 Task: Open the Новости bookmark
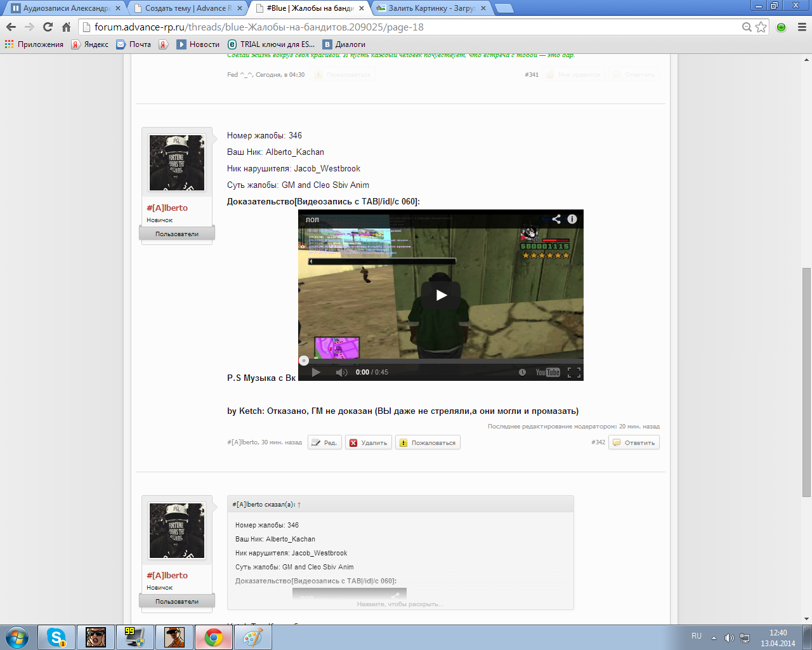198,44
